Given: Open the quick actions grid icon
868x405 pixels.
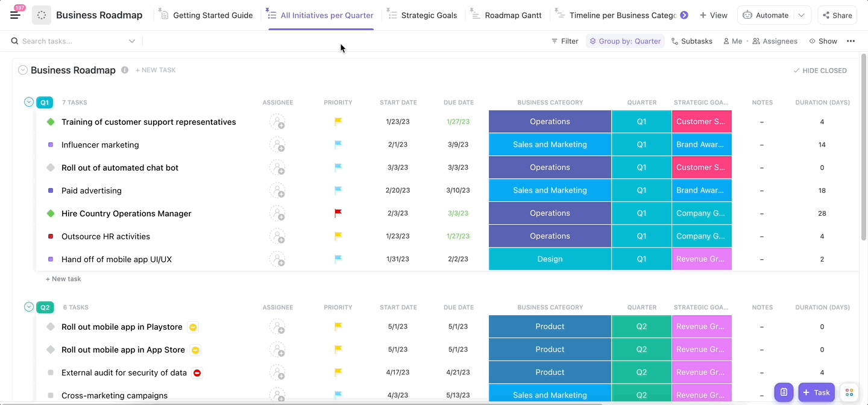Looking at the screenshot, I should click(849, 392).
